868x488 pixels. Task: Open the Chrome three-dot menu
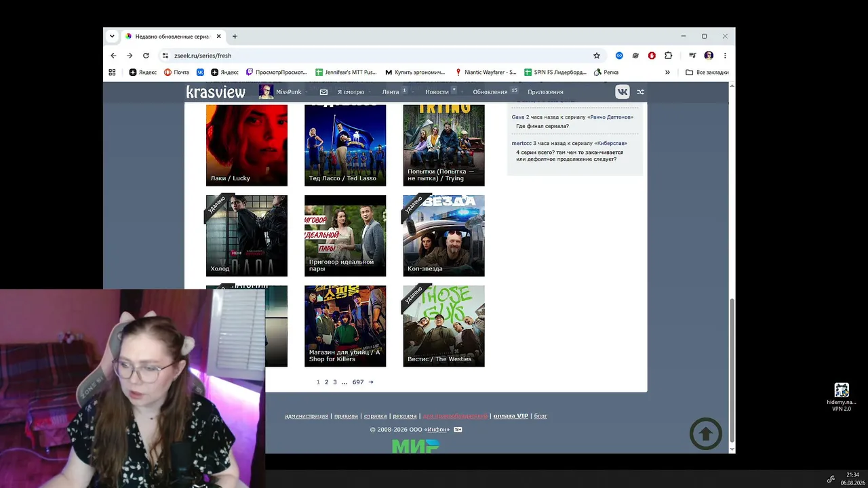[725, 56]
